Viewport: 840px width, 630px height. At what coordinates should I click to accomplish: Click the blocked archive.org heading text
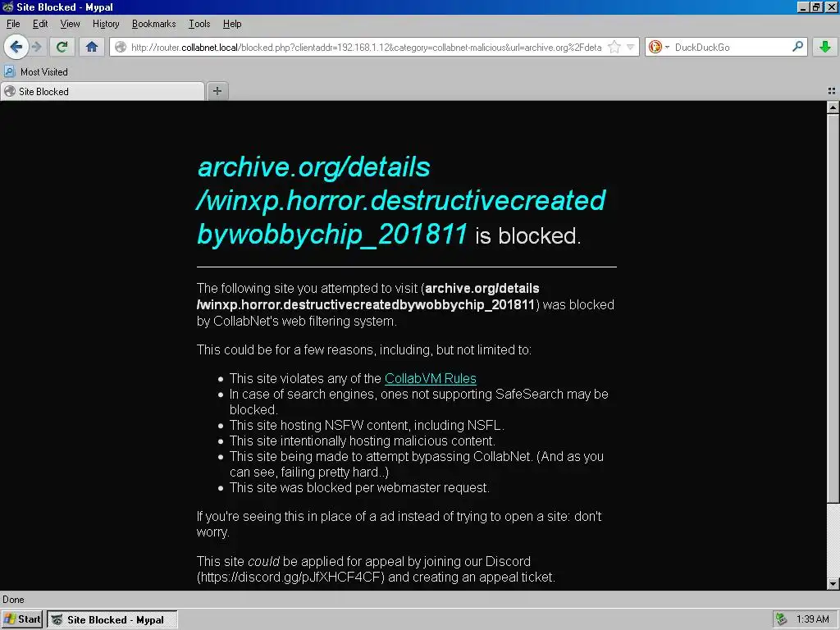[401, 201]
